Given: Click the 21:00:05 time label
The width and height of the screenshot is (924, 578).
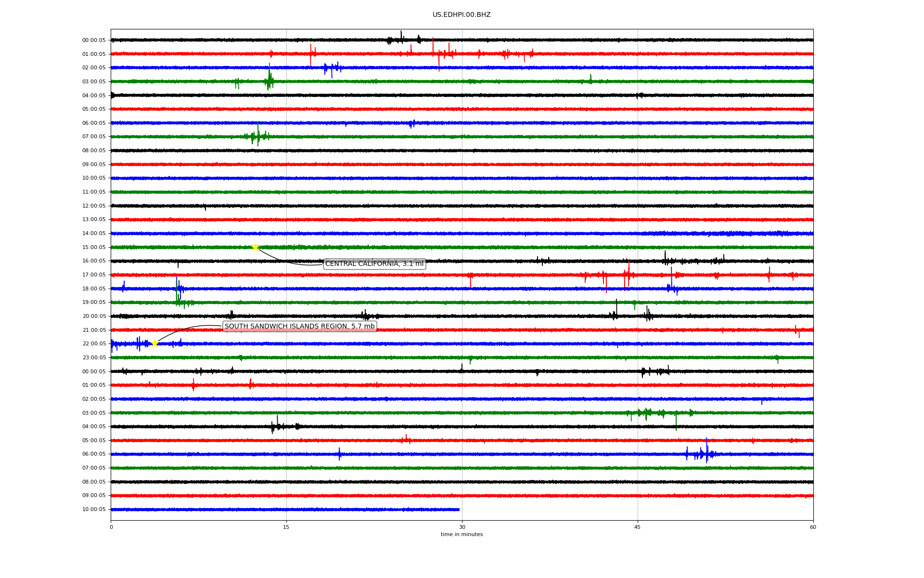Looking at the screenshot, I should 94,330.
